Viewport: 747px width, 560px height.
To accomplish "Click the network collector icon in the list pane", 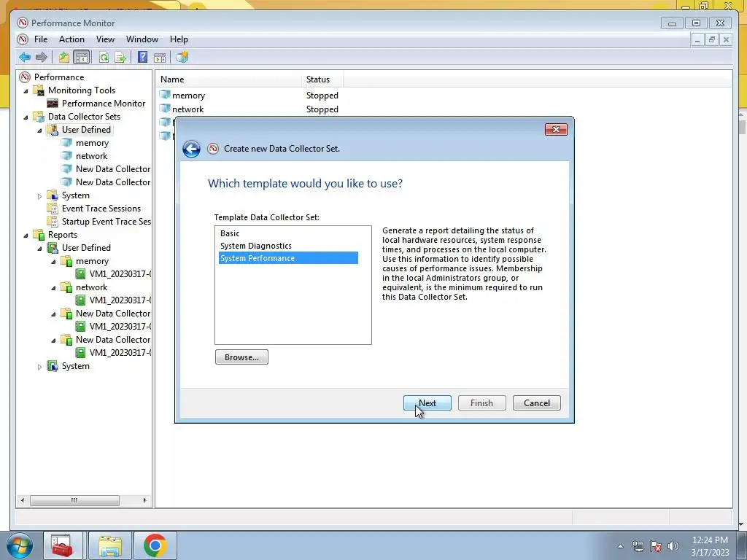I will click(165, 109).
